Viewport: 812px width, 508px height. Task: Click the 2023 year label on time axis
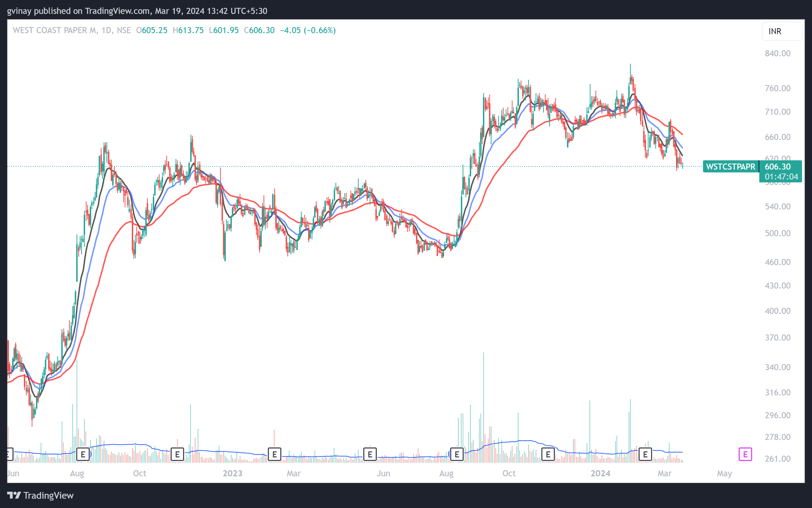point(233,473)
